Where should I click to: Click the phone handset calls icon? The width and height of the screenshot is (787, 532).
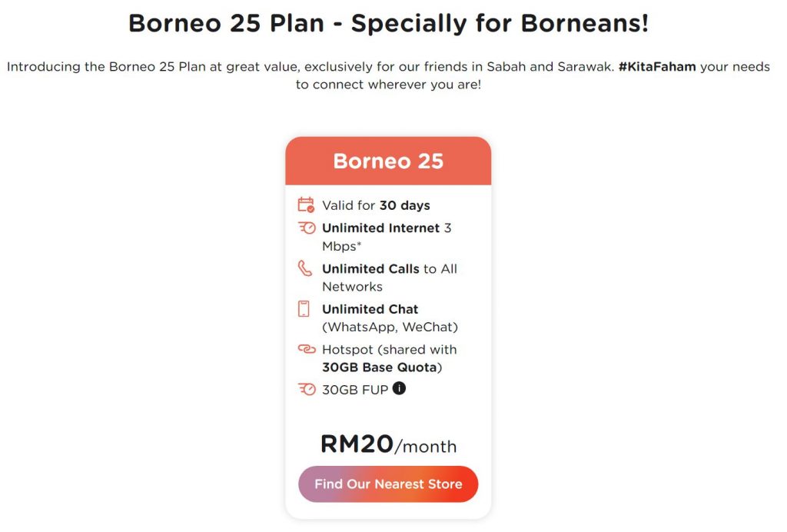tap(306, 268)
